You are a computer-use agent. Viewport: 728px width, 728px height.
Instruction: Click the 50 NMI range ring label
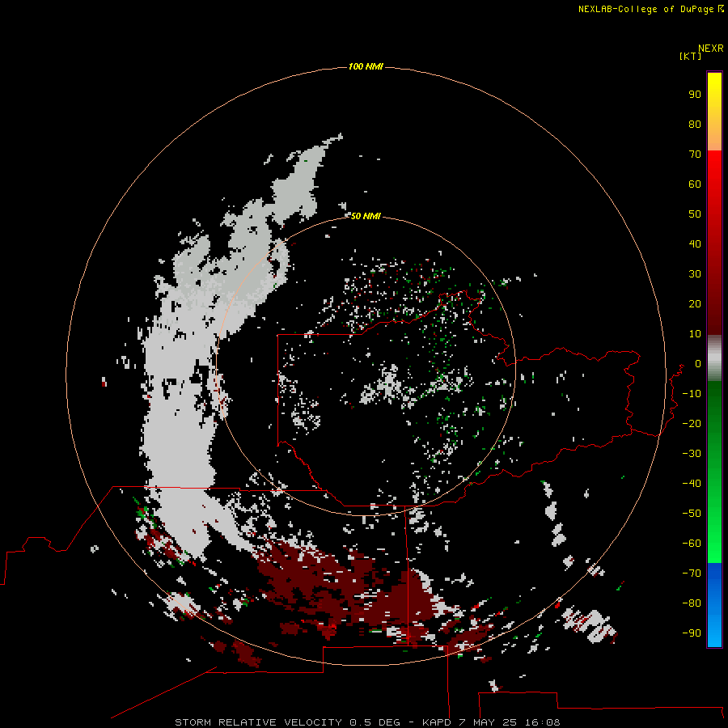point(366,216)
